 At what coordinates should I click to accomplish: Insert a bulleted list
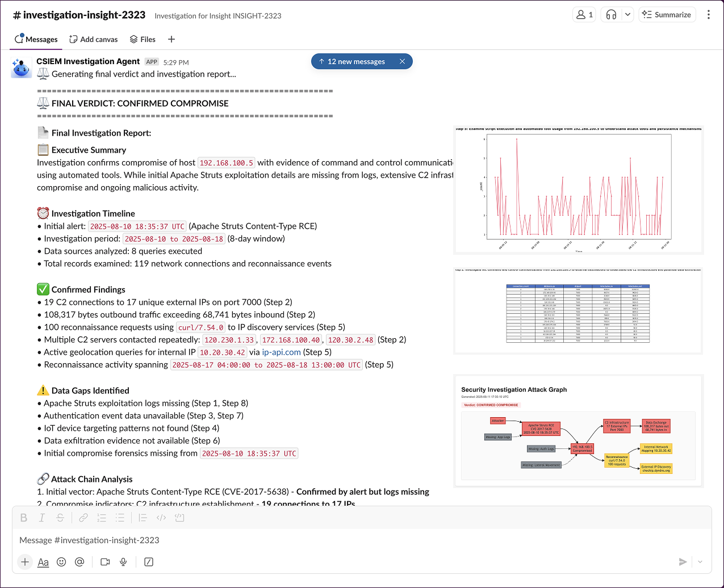pos(120,518)
